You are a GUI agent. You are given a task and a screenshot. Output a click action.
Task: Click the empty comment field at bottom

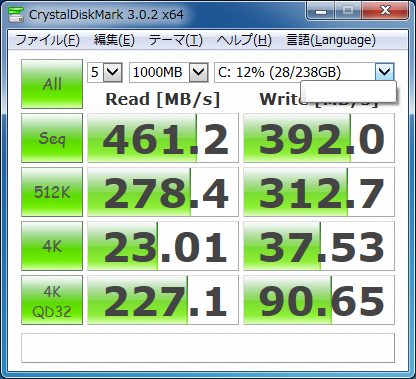(208, 348)
